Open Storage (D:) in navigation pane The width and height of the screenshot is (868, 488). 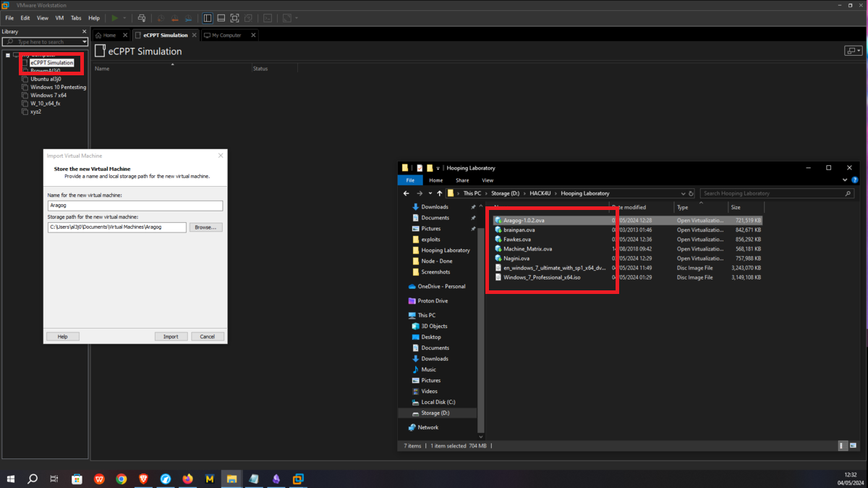[x=435, y=413]
